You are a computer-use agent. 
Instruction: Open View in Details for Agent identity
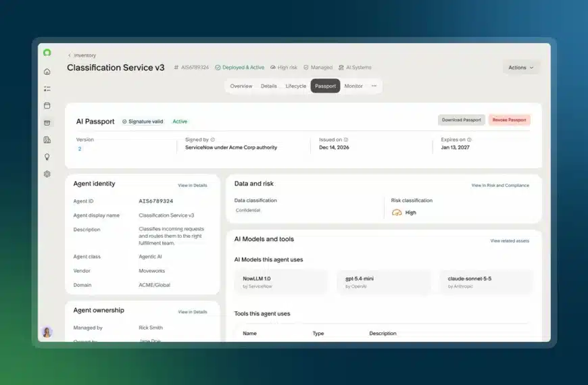tap(193, 185)
